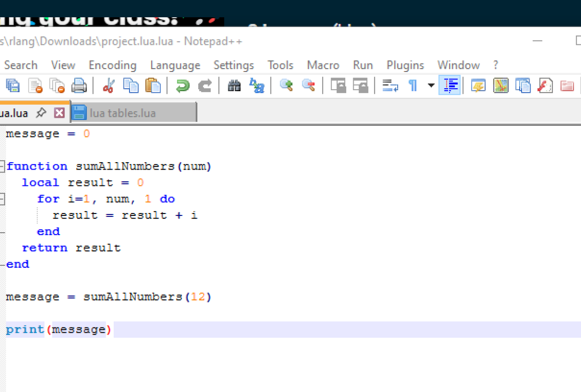Open the Find and Replace icon
Viewport: 581px width, 392px height.
click(x=256, y=86)
